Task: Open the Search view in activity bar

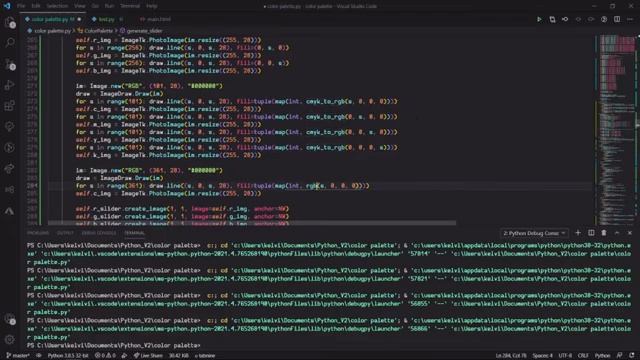Action: click(x=10, y=43)
